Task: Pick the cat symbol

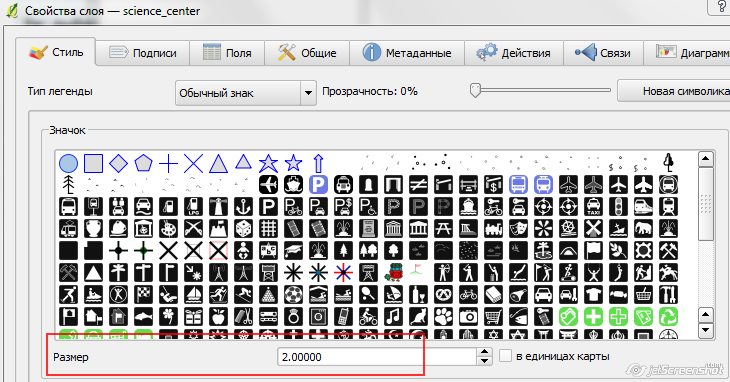Action: tap(419, 317)
